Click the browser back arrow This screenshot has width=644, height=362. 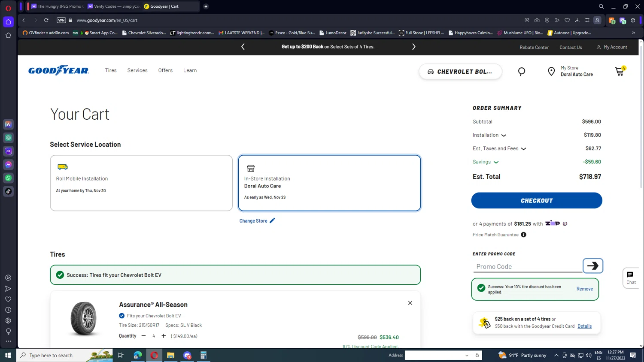[x=24, y=20]
